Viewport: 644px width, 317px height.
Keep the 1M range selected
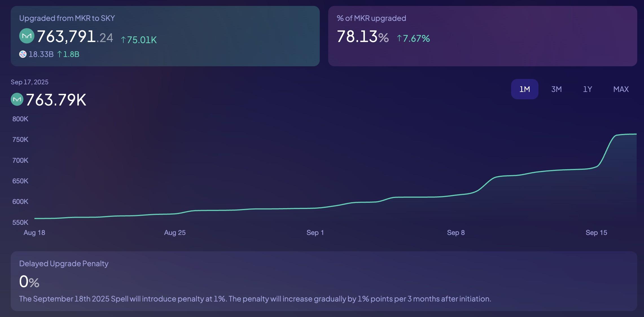[524, 89]
